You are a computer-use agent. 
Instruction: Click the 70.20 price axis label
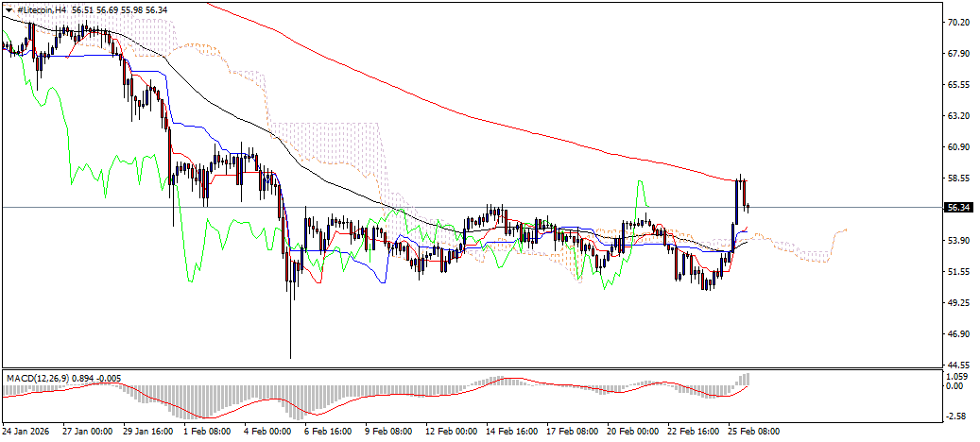pos(958,23)
